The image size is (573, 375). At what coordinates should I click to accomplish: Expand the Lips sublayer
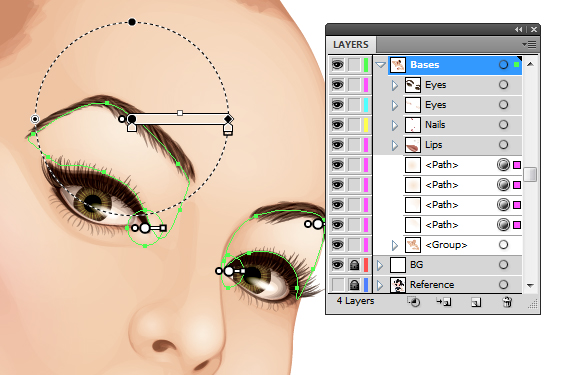[x=395, y=145]
